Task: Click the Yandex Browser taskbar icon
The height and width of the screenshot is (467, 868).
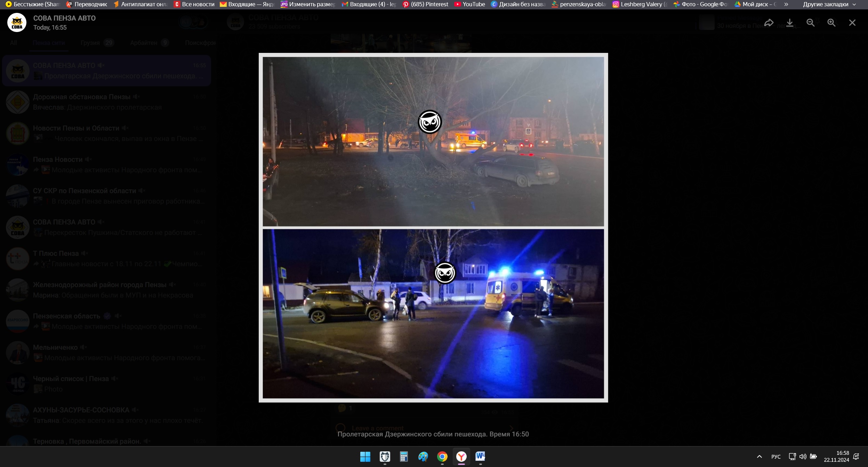Action: tap(461, 457)
